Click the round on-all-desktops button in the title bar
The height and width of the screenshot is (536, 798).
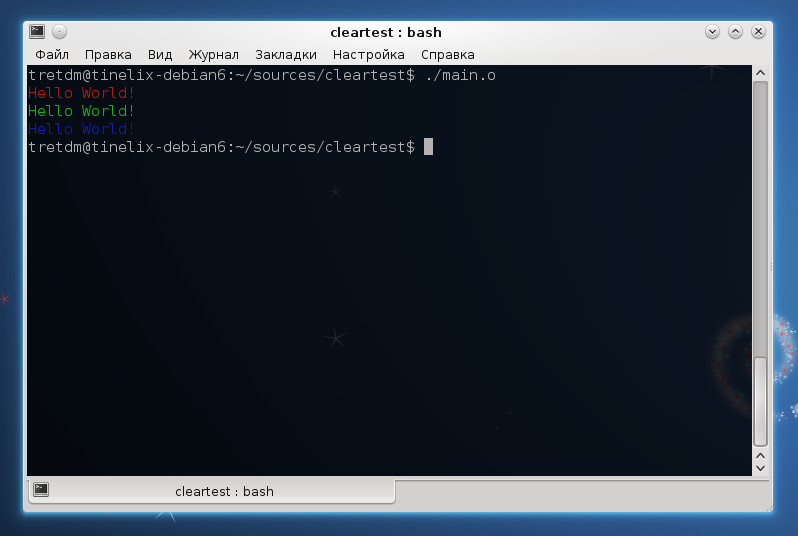(x=60, y=32)
